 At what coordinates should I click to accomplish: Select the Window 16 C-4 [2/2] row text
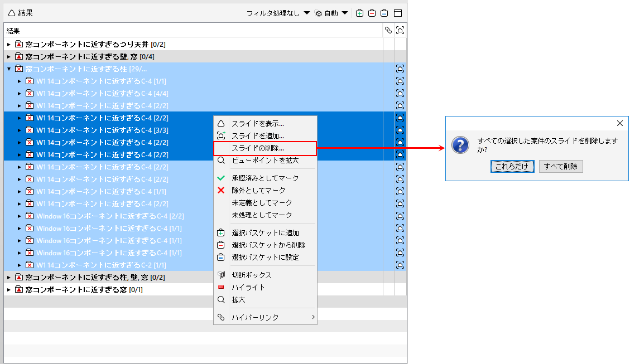110,216
